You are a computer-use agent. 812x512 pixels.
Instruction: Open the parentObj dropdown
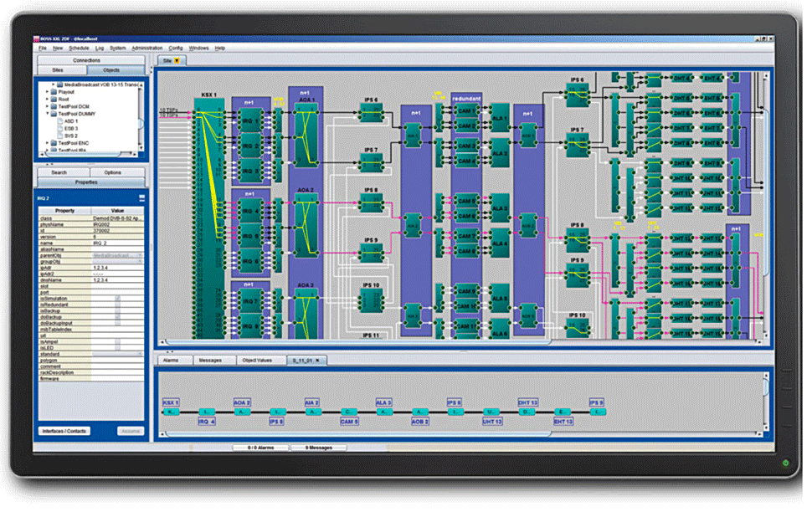(x=141, y=253)
